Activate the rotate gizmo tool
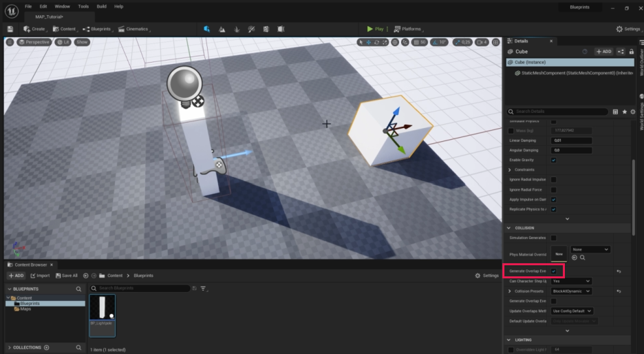644x354 pixels. 376,42
